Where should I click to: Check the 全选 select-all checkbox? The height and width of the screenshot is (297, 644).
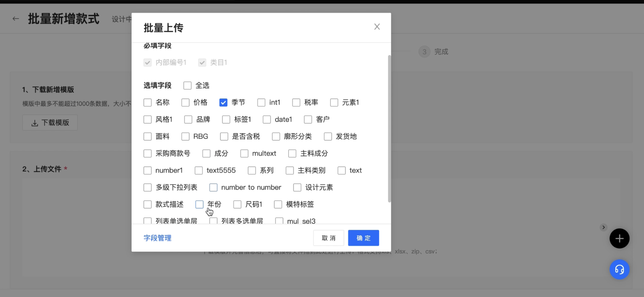[x=187, y=85]
